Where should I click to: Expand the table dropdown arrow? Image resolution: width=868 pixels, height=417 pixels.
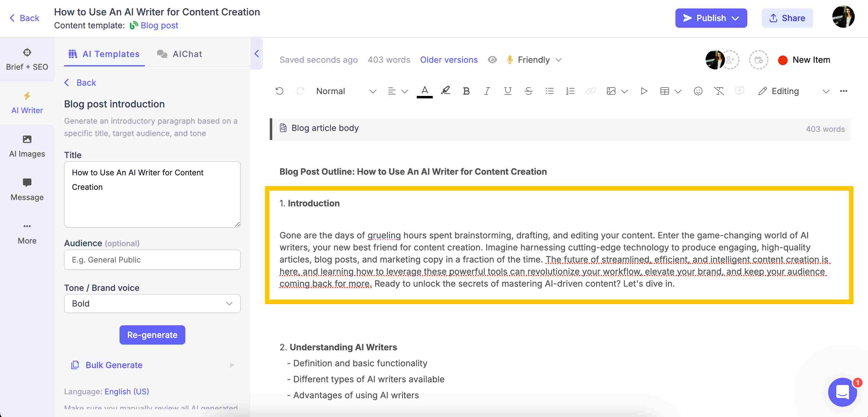coord(678,91)
